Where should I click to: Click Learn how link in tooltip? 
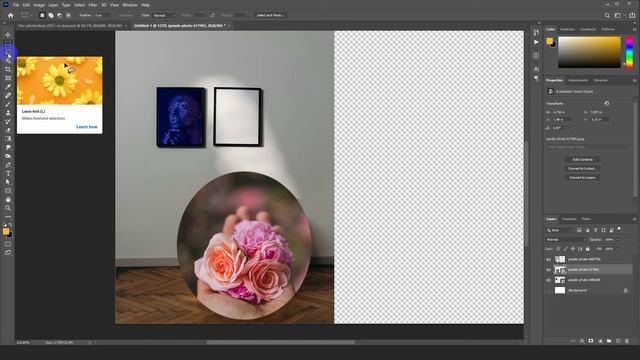[x=87, y=127]
